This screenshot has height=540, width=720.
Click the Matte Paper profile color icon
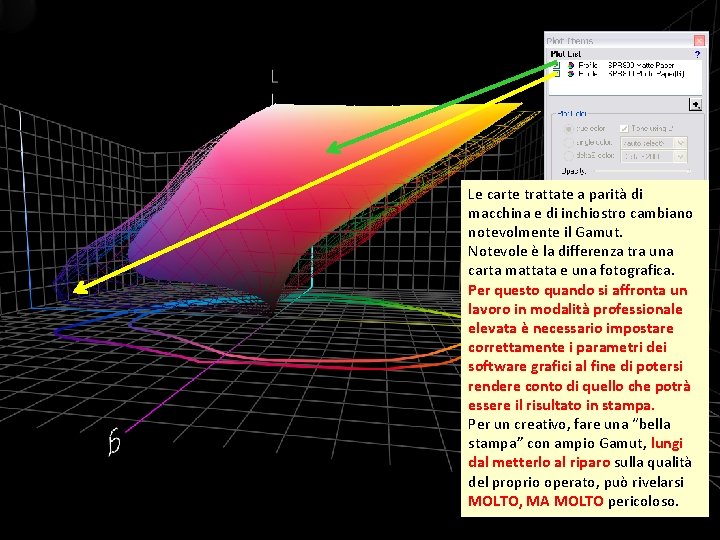[571, 66]
